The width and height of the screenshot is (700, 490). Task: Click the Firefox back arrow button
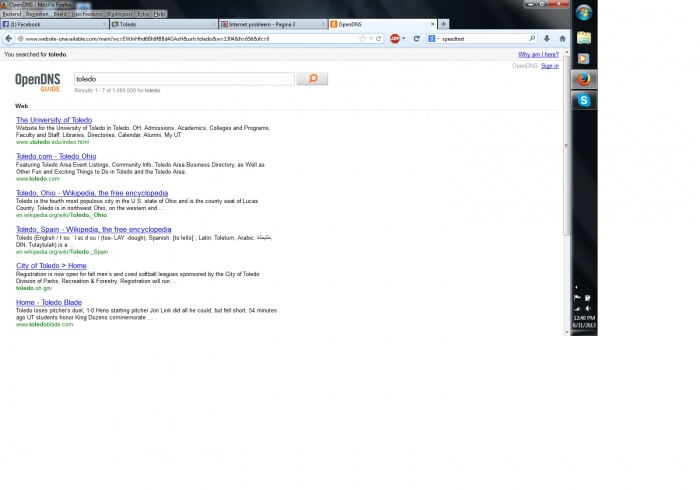(8, 38)
